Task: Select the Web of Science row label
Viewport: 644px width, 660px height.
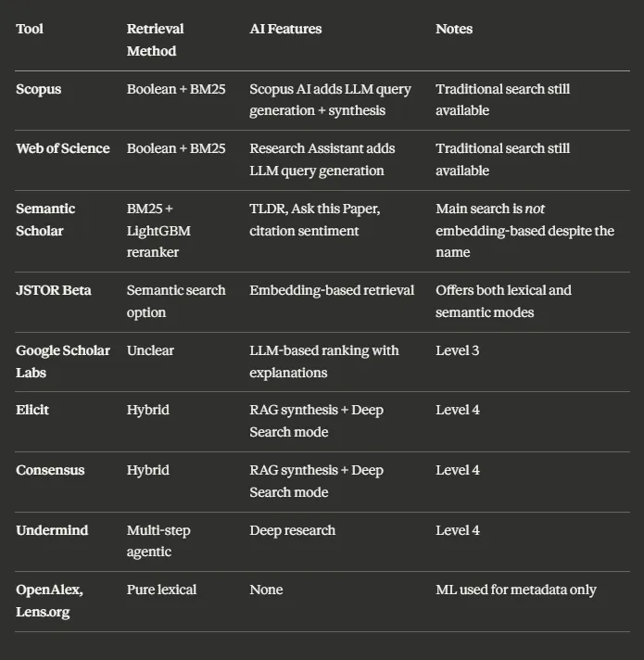Action: pyautogui.click(x=63, y=148)
